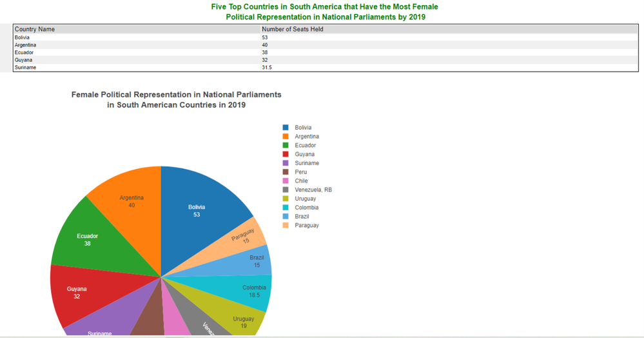Click Chile legend label text
This screenshot has width=644, height=338.
click(301, 181)
